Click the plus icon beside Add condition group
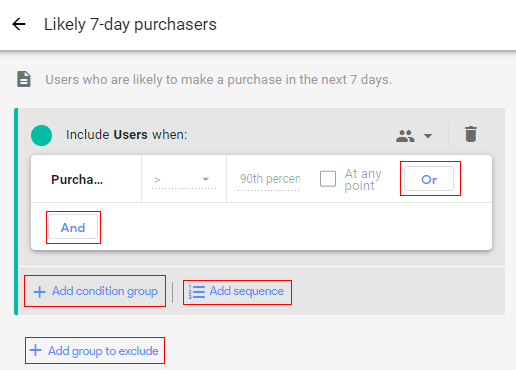The image size is (516, 370). [40, 292]
